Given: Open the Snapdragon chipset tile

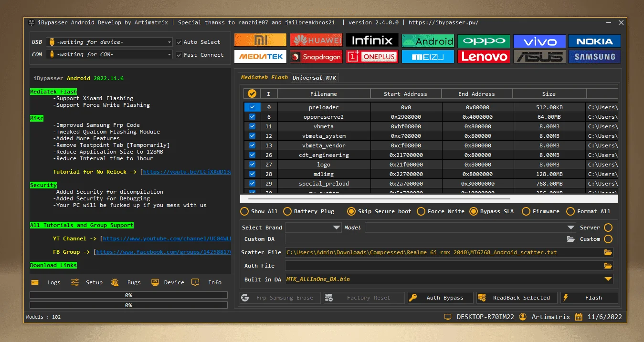Looking at the screenshot, I should [316, 56].
